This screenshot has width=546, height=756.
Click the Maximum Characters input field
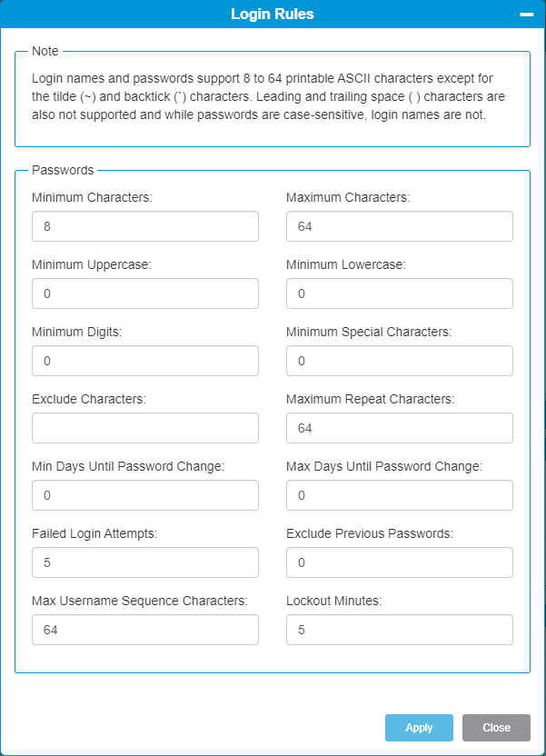pyautogui.click(x=399, y=226)
